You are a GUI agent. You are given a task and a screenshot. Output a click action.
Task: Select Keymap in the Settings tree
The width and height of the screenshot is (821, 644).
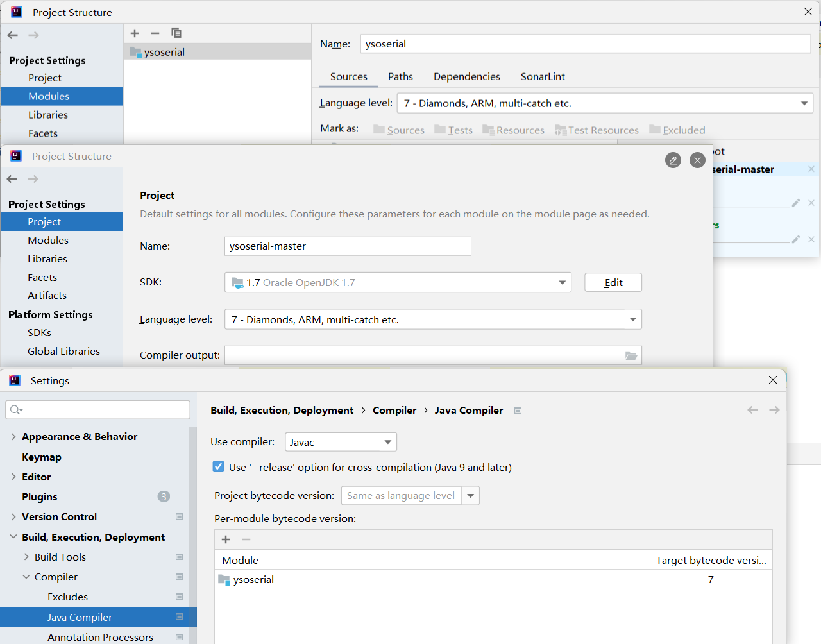42,457
